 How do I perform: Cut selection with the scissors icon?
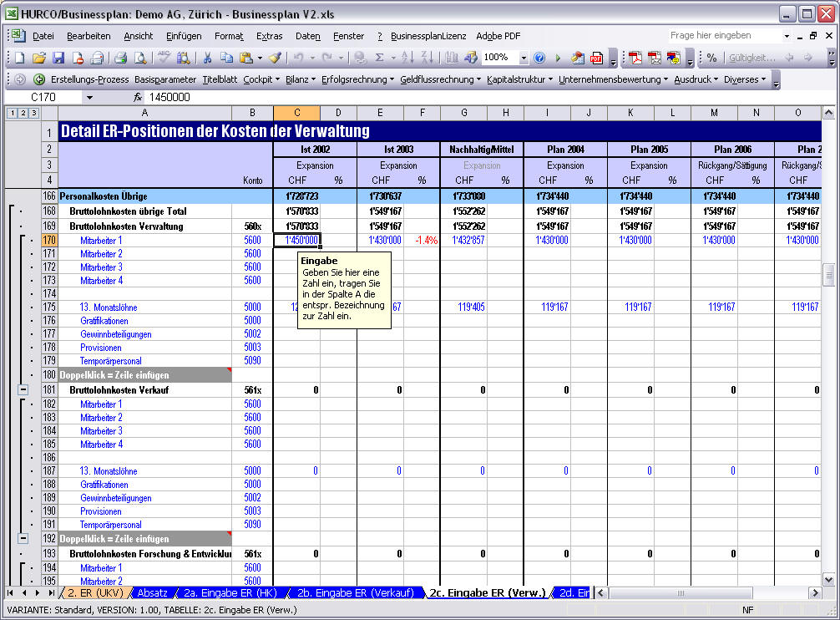207,58
